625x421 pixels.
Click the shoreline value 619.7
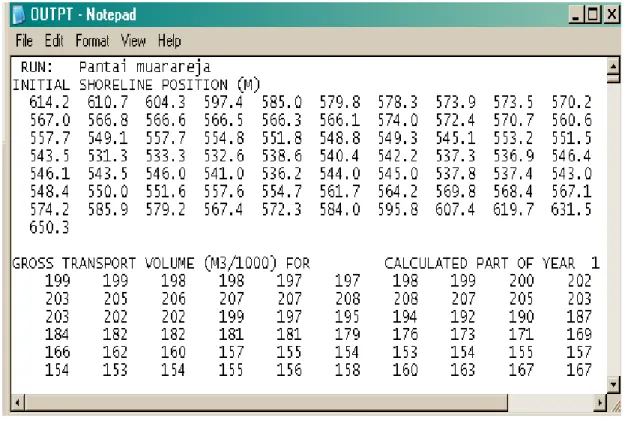513,209
